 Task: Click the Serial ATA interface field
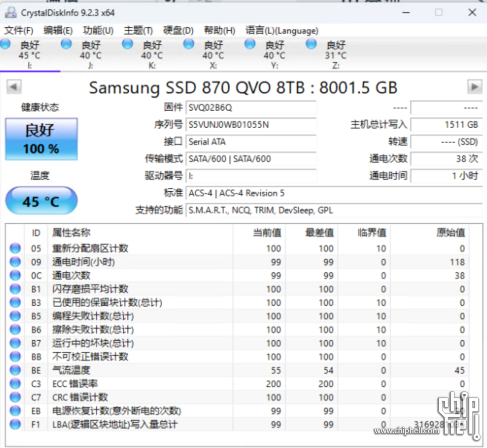(x=251, y=142)
